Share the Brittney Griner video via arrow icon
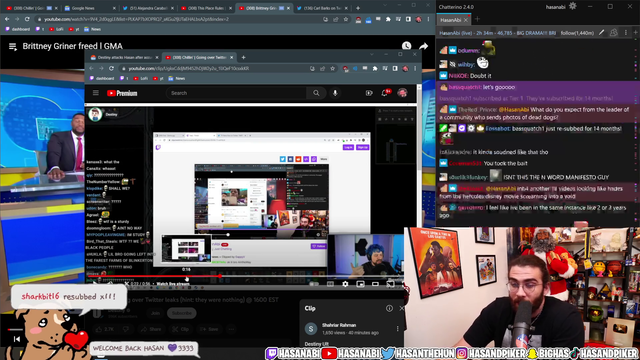 click(x=424, y=46)
